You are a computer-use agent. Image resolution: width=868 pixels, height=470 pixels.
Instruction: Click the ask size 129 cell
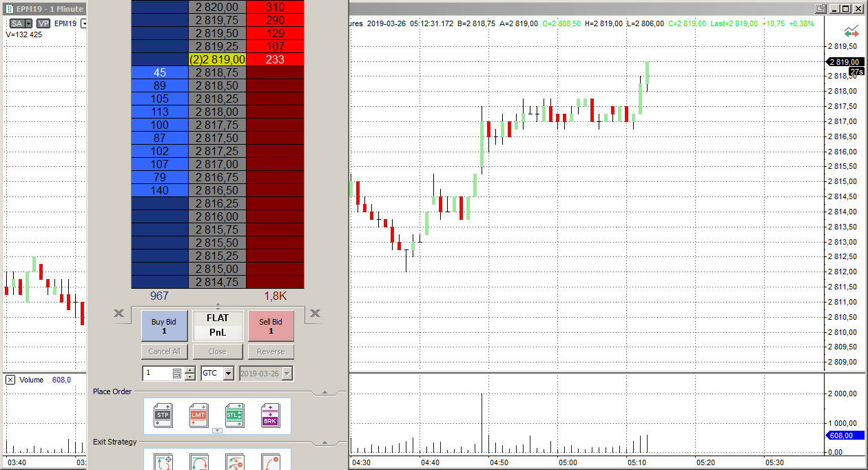pyautogui.click(x=275, y=34)
